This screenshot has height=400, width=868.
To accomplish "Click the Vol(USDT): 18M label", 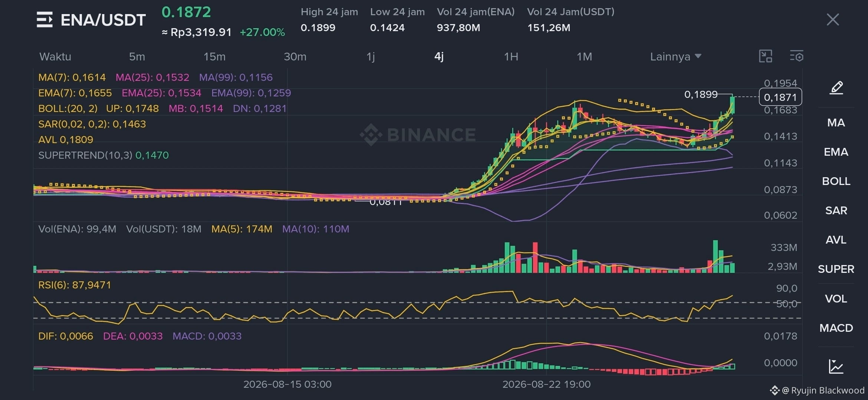I will click(x=164, y=229).
